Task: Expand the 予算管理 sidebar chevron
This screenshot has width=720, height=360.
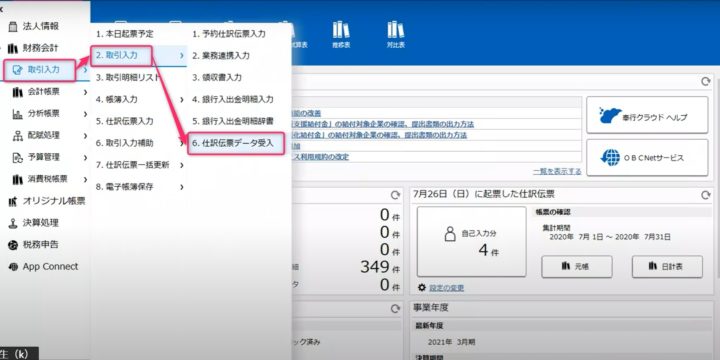Action: click(x=85, y=158)
